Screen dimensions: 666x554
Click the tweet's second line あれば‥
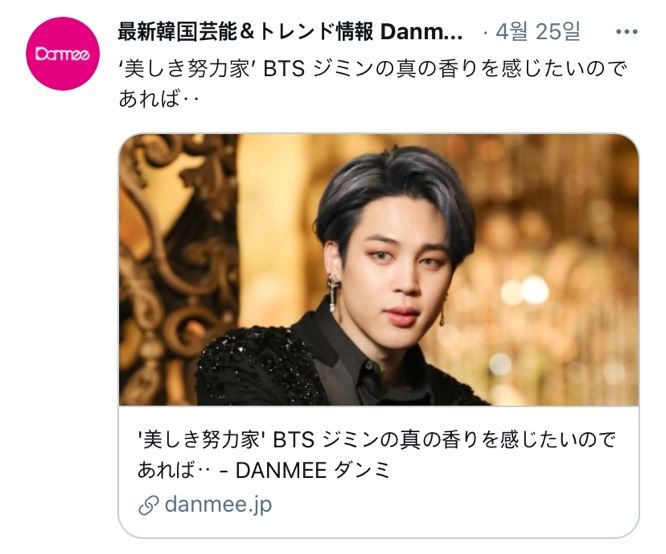159,99
